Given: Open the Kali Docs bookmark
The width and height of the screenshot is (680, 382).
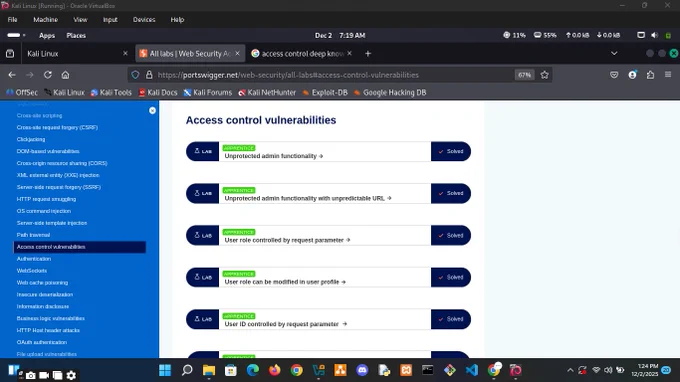Looking at the screenshot, I should pos(158,92).
